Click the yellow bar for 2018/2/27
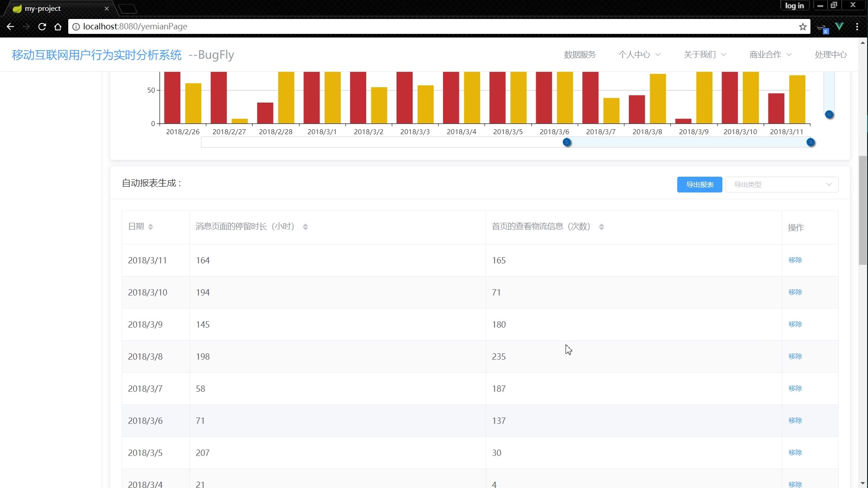This screenshot has width=868, height=488. [x=240, y=121]
